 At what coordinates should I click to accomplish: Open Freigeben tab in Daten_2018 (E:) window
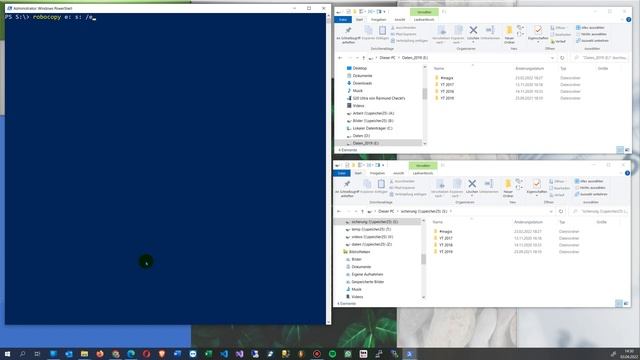[378, 20]
